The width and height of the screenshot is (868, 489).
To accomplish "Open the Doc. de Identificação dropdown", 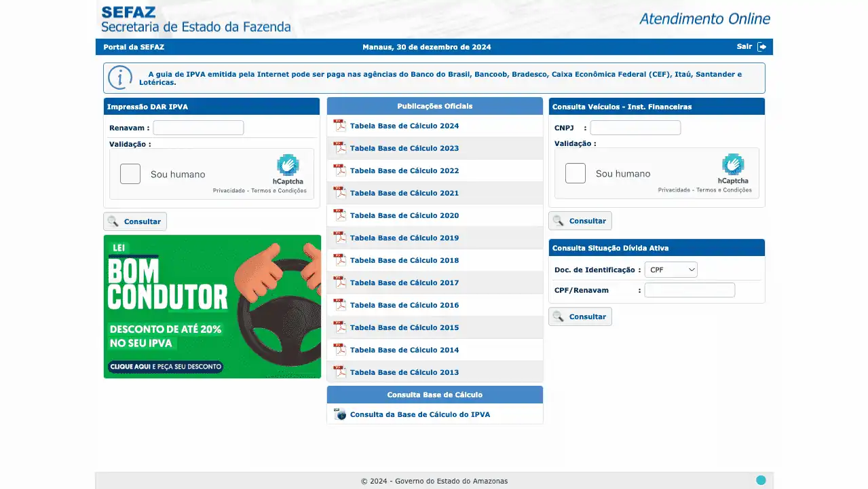I will point(671,270).
